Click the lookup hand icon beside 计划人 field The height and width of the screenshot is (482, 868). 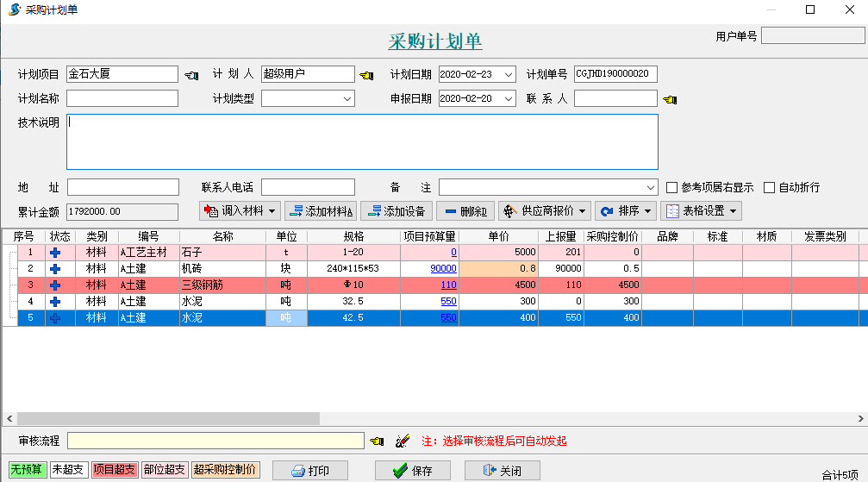366,75
